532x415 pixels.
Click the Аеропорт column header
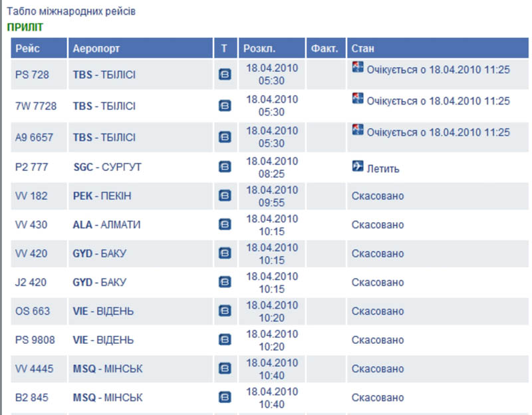point(96,49)
